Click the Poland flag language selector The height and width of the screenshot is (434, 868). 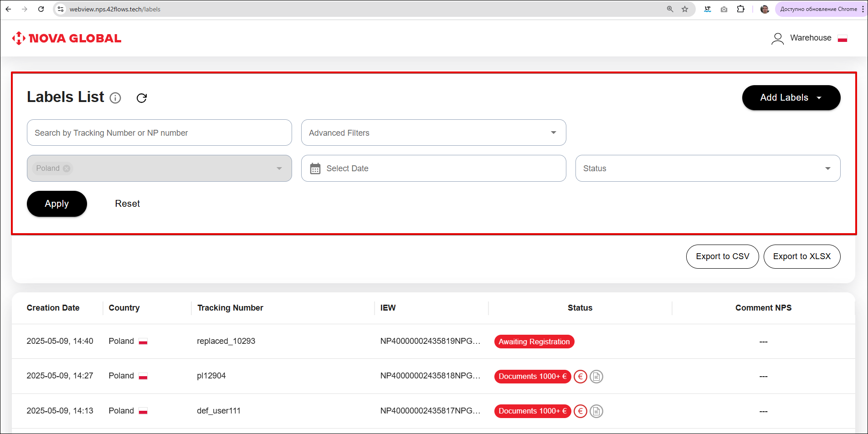tap(842, 39)
